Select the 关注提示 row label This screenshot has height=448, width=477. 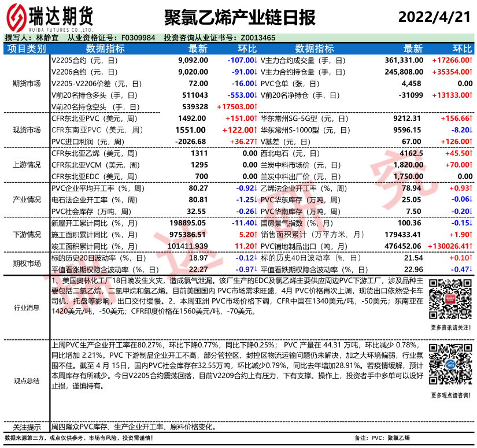click(27, 428)
